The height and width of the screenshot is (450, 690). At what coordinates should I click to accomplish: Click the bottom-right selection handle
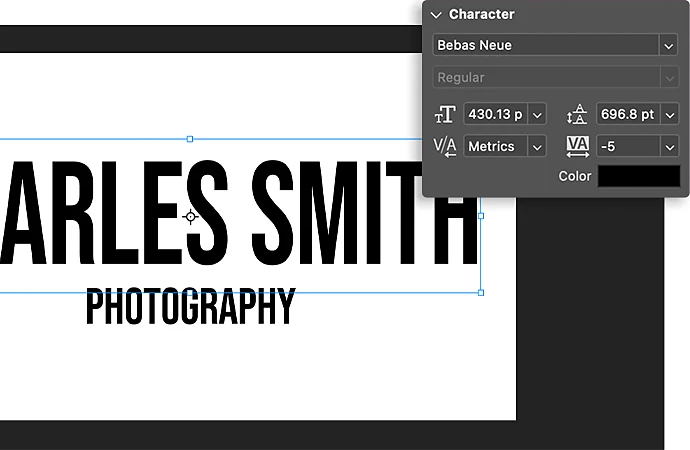481,293
